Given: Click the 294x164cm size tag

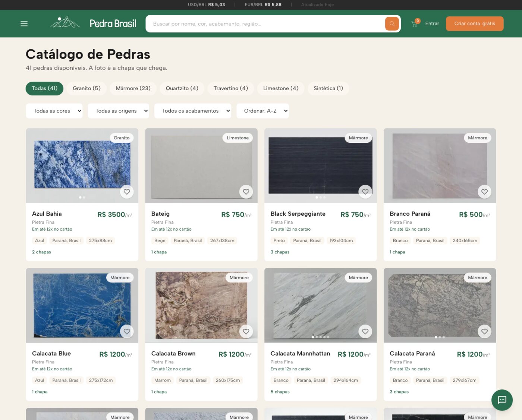Looking at the screenshot, I should click(x=346, y=380).
